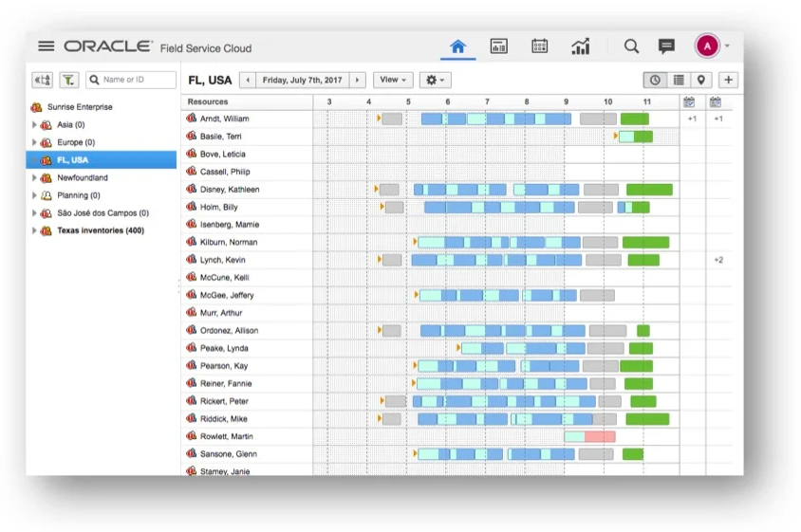Click the plus add button
801x532 pixels.
pos(729,81)
